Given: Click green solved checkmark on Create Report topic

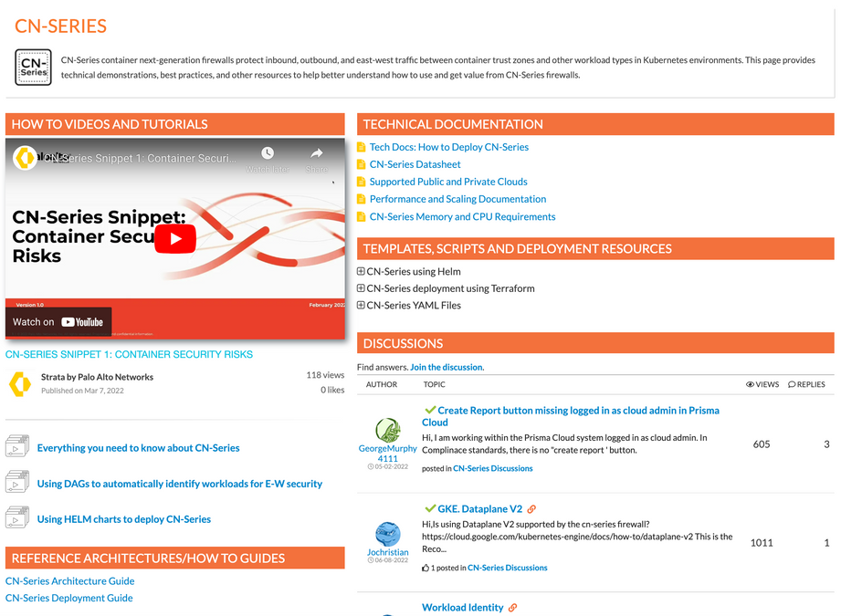Looking at the screenshot, I should tap(430, 410).
